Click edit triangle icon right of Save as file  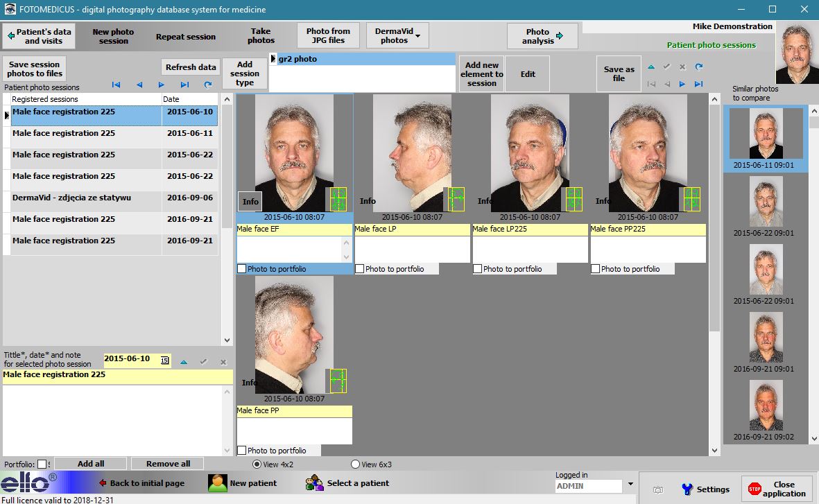[x=651, y=67]
